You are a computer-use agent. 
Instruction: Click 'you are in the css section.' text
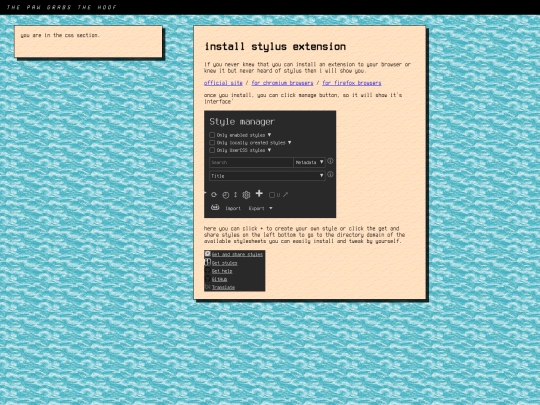[60, 35]
